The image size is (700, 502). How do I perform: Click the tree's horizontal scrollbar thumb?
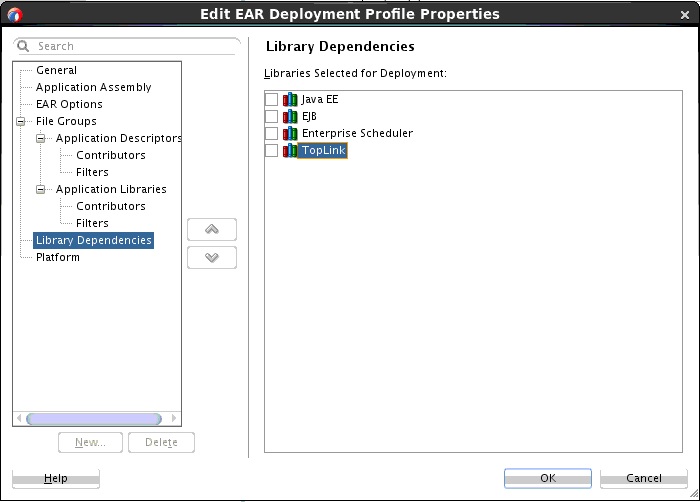click(94, 418)
